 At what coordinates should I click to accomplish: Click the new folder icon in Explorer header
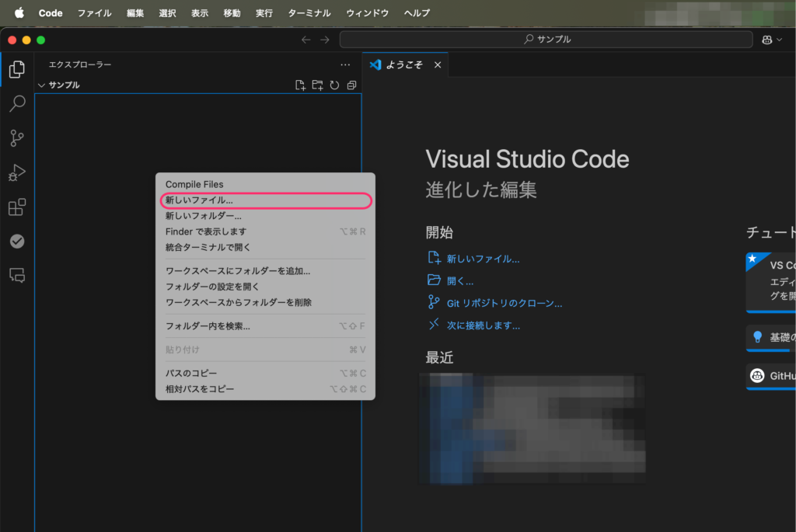pyautogui.click(x=317, y=85)
